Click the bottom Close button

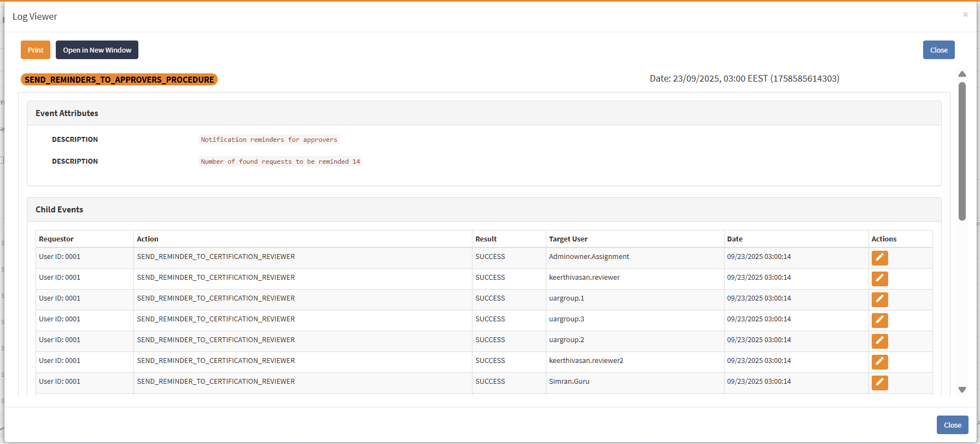click(952, 425)
